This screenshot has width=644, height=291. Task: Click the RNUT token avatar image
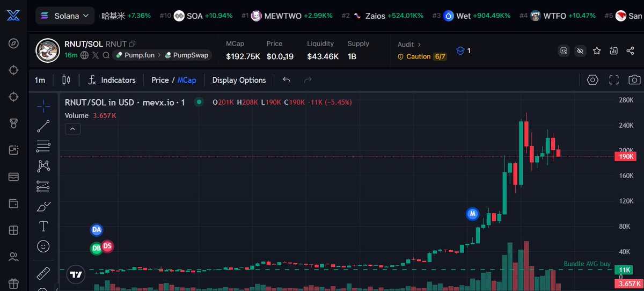[47, 50]
